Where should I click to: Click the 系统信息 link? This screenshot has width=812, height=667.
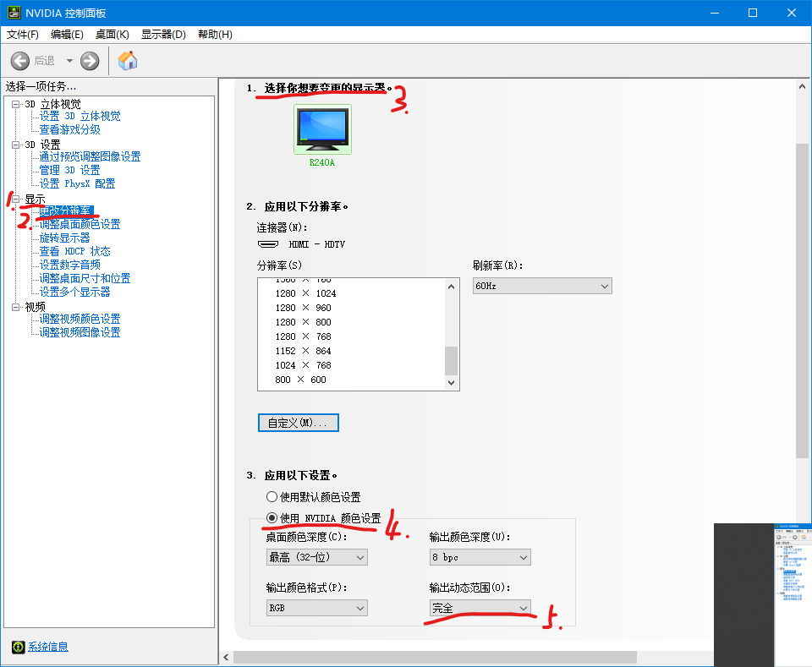click(x=48, y=647)
